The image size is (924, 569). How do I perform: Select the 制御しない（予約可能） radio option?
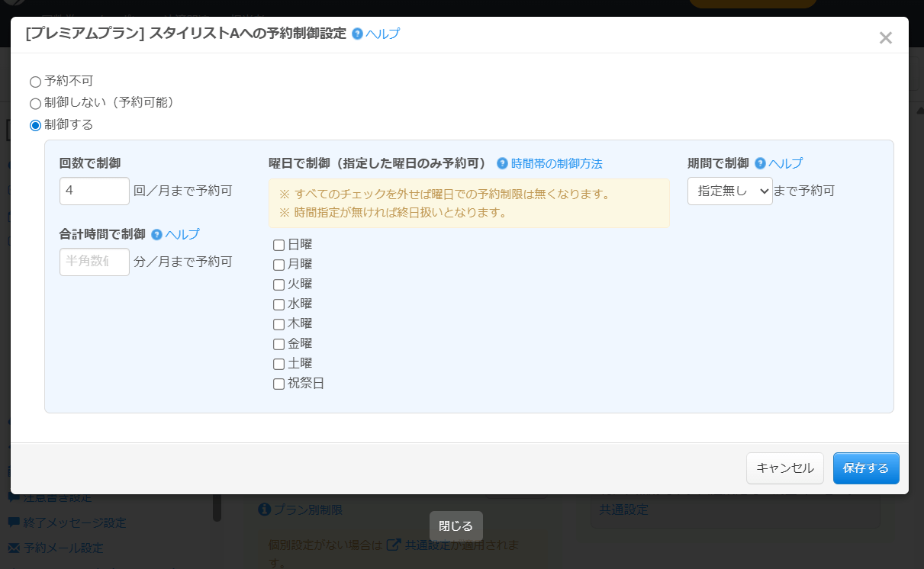click(35, 103)
